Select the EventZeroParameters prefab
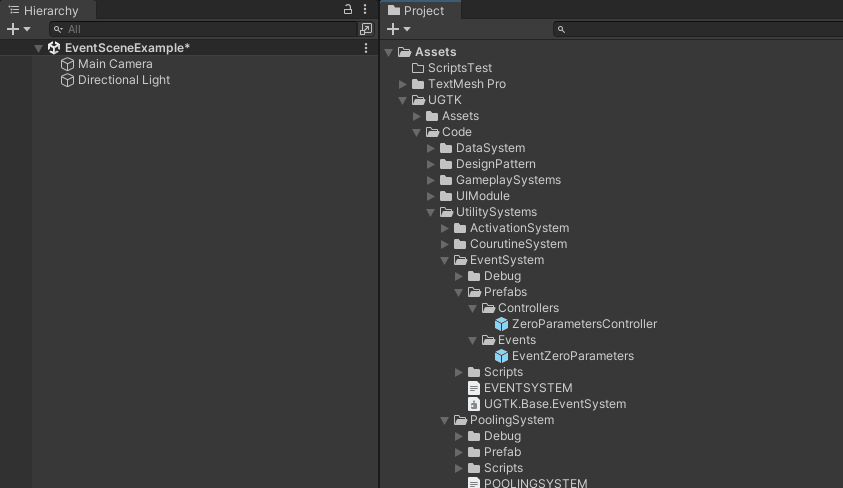 pos(573,356)
